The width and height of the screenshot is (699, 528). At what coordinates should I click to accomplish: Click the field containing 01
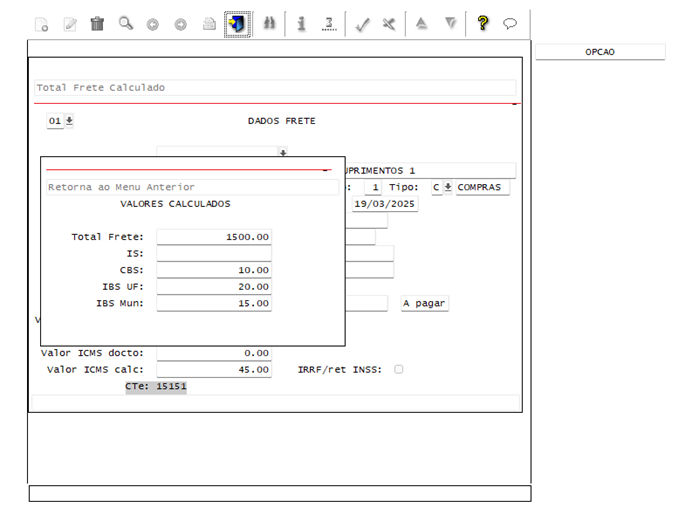[x=55, y=121]
